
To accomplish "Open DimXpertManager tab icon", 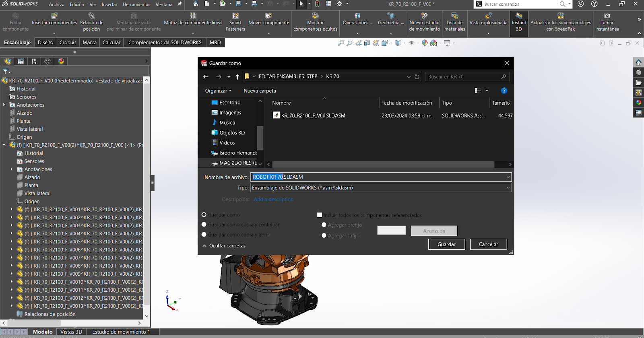I will point(47,61).
